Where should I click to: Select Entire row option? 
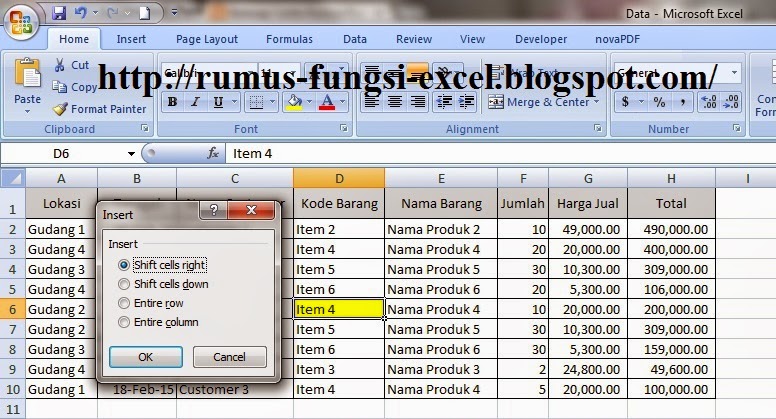151,303
